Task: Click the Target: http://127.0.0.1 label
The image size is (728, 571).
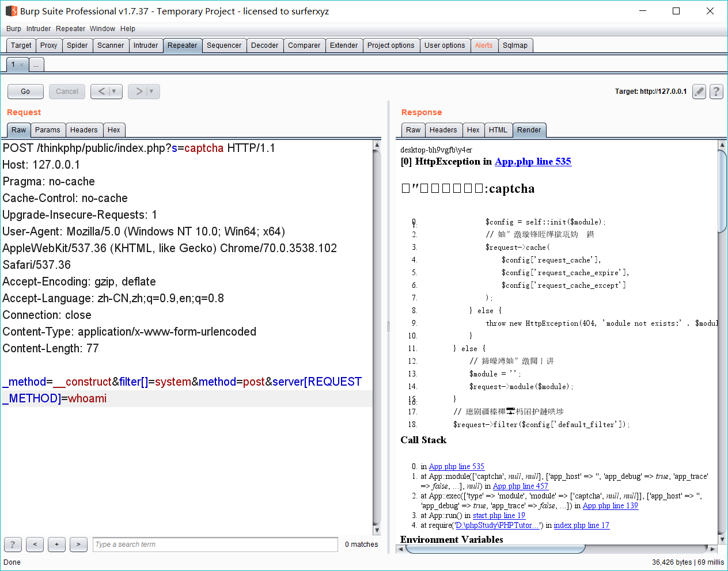Action: click(651, 92)
